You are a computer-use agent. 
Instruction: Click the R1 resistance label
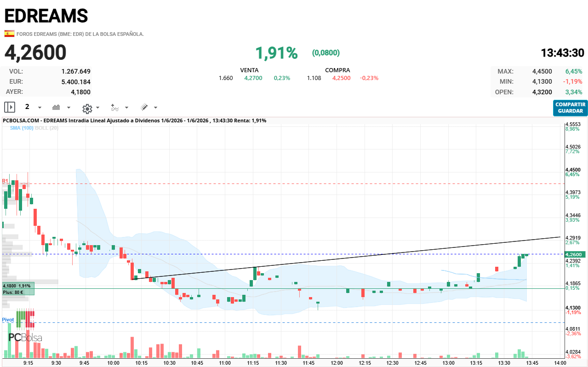(x=5, y=181)
